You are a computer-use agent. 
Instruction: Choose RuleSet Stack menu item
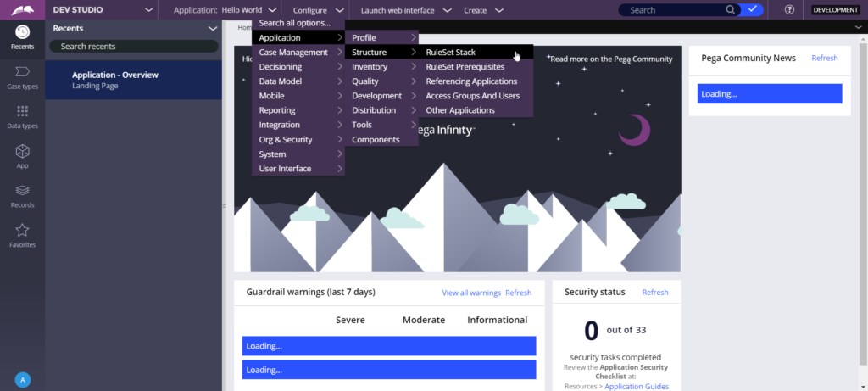click(476, 52)
